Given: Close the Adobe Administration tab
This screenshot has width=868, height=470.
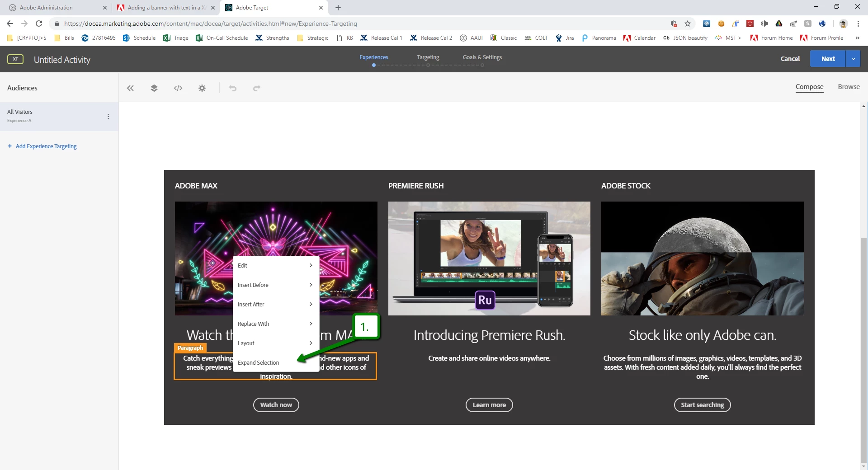Looking at the screenshot, I should pyautogui.click(x=105, y=8).
